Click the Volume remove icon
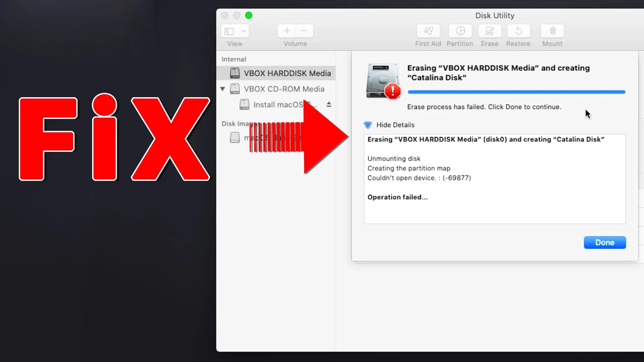The image size is (644, 362). 304,31
